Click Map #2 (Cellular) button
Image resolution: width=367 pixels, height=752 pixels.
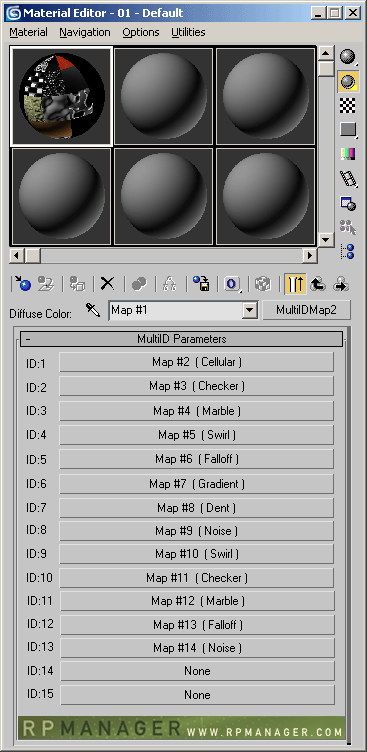tap(197, 362)
